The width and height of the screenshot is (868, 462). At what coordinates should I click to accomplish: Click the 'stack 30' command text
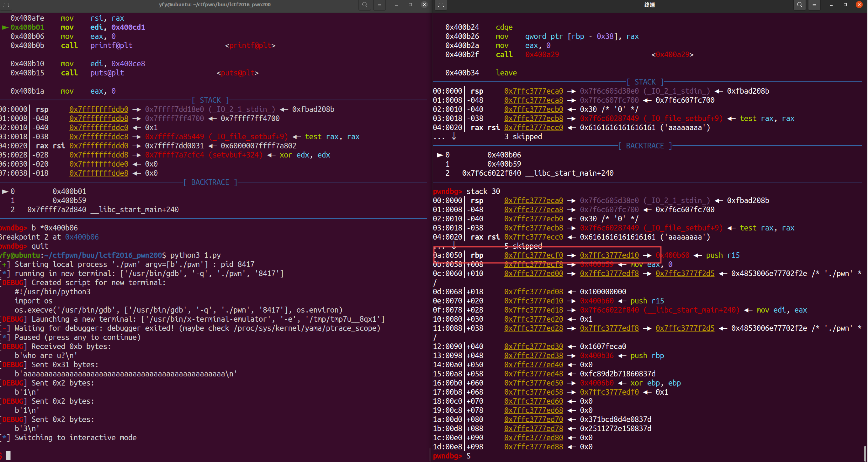click(x=483, y=192)
